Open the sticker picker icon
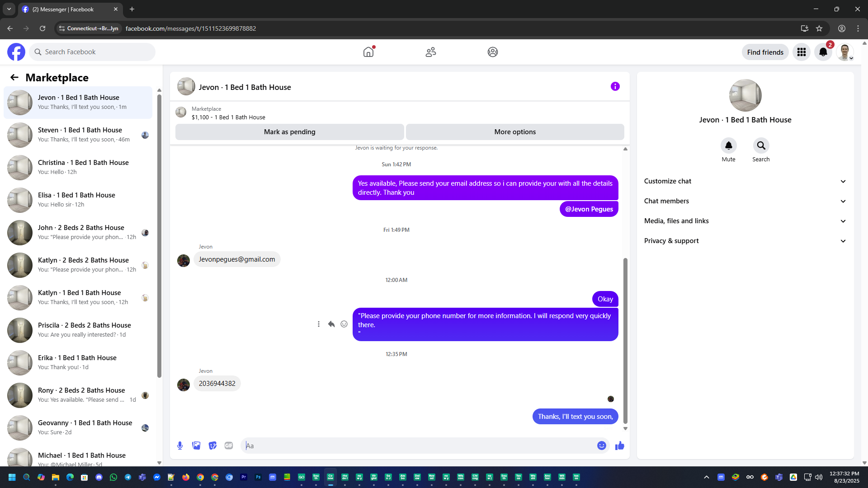Viewport: 868px width, 488px height. [x=212, y=446]
